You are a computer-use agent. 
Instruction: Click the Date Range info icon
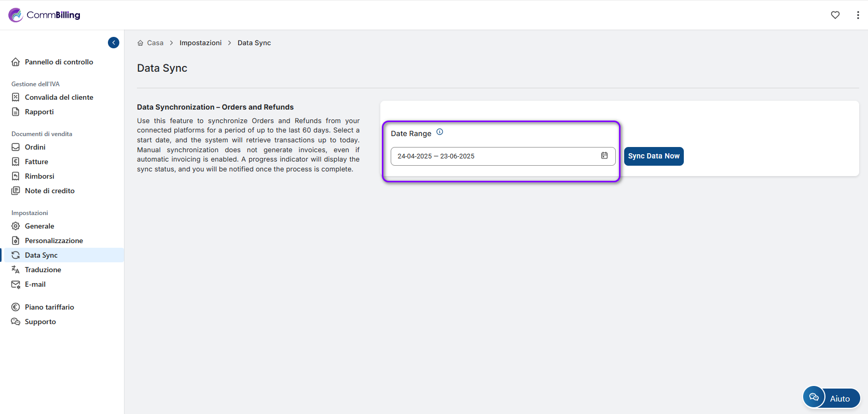point(439,132)
